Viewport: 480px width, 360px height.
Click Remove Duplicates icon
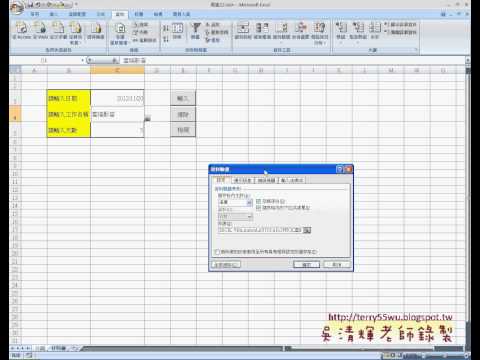262,31
